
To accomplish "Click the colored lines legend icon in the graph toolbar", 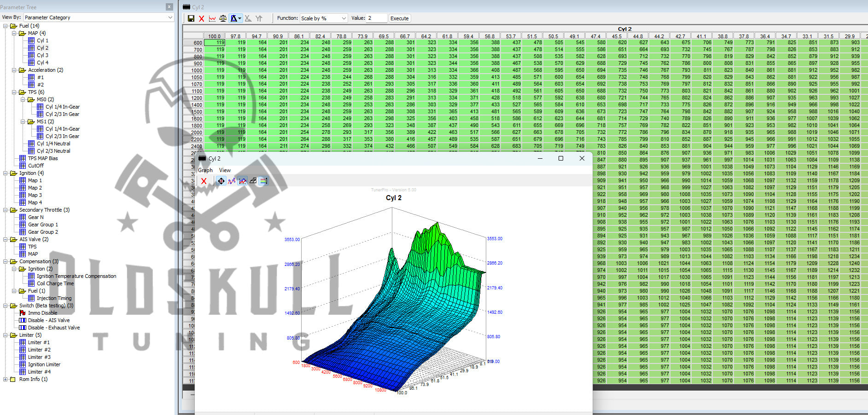I will pos(263,181).
